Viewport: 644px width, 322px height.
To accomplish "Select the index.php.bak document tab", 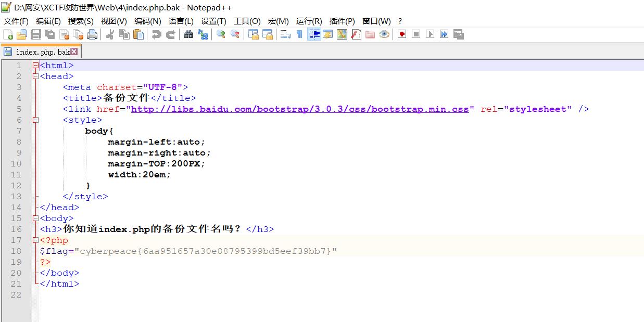I will click(41, 51).
